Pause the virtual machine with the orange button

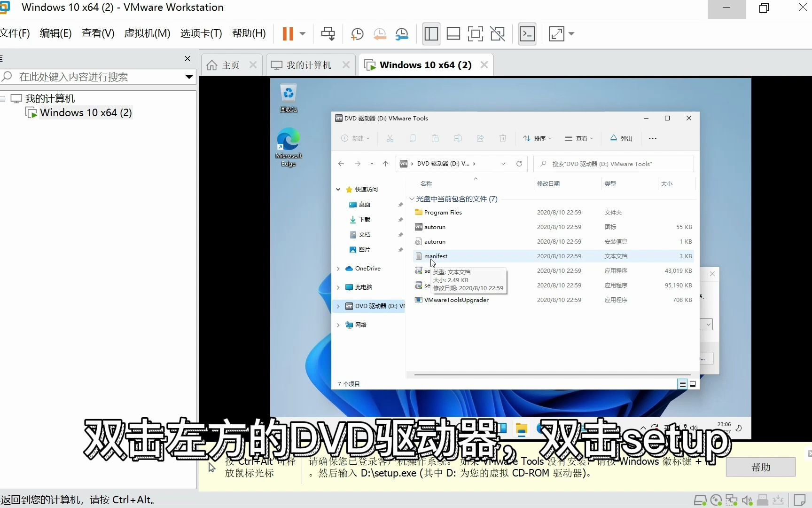288,34
